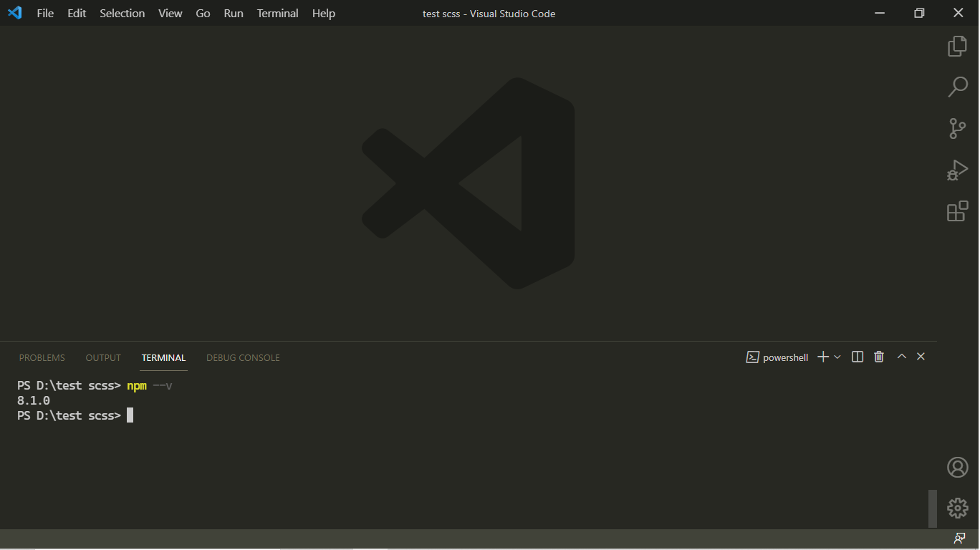Click the VS Code logo in title bar
Viewport: 980px width, 550px height.
point(14,13)
